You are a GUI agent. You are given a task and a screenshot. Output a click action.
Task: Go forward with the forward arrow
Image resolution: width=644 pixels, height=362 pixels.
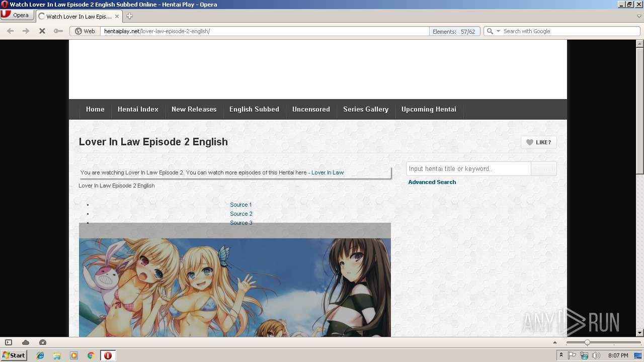[26, 31]
